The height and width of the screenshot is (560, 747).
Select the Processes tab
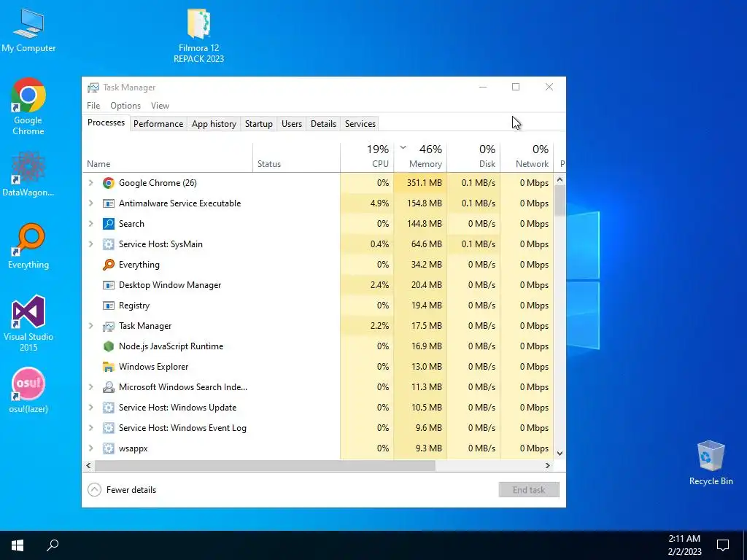click(106, 122)
